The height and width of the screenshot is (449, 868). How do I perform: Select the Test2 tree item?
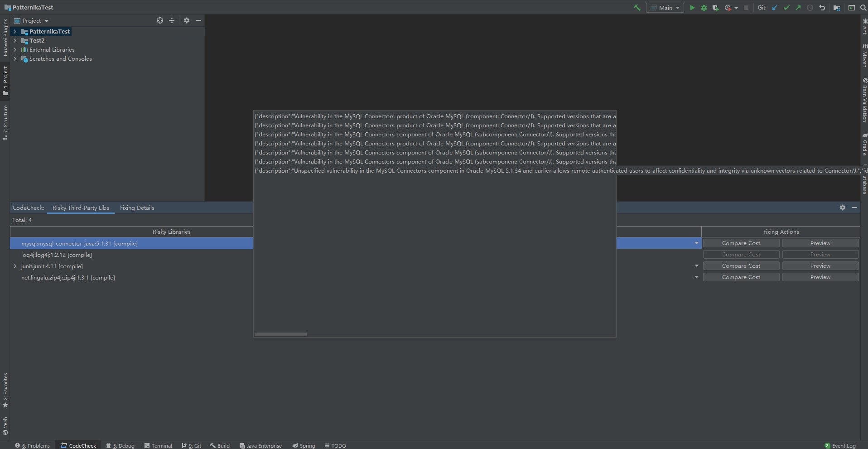pyautogui.click(x=37, y=40)
